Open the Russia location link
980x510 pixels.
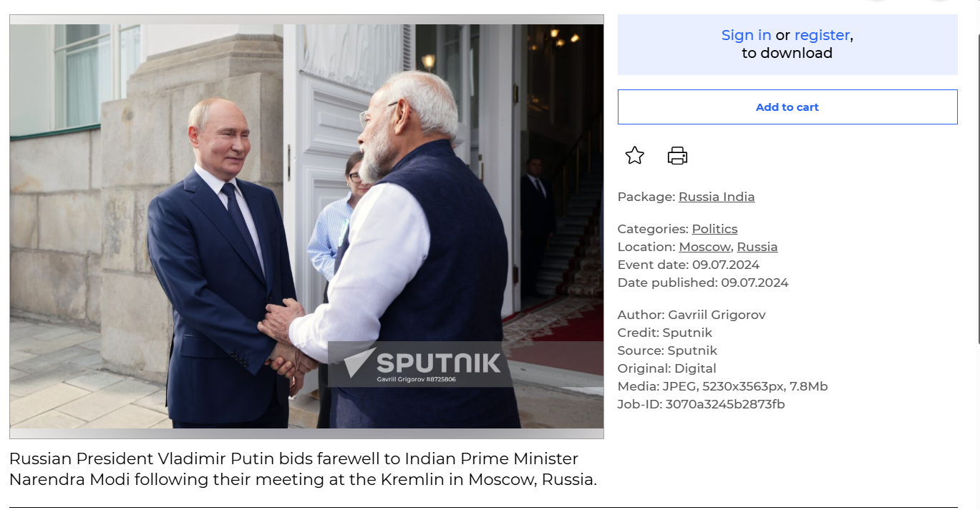tap(757, 247)
